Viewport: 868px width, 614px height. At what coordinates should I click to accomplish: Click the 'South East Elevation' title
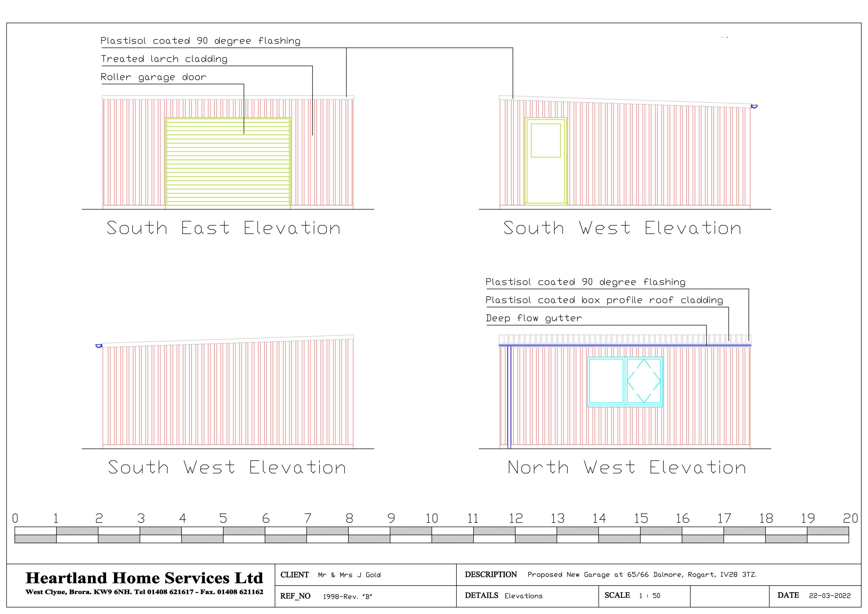pyautogui.click(x=223, y=228)
